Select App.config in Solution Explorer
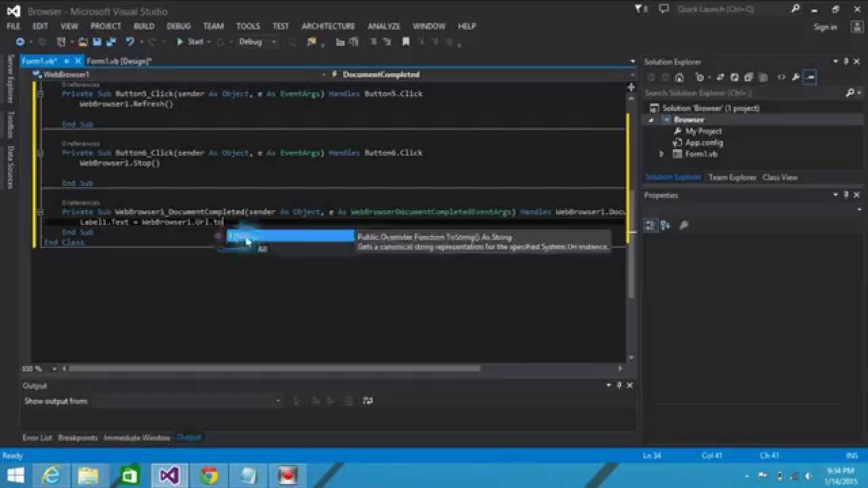This screenshot has width=868, height=488. (x=704, y=143)
